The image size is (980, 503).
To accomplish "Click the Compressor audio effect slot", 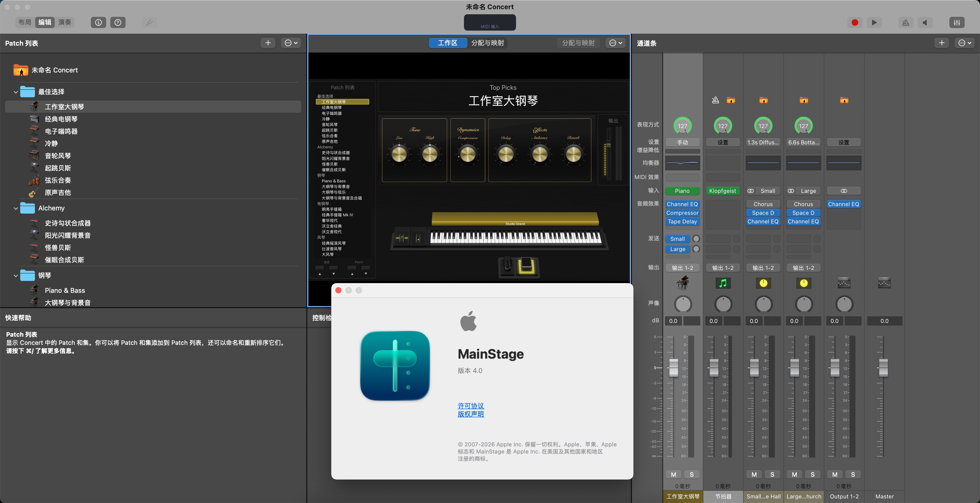I will (682, 213).
